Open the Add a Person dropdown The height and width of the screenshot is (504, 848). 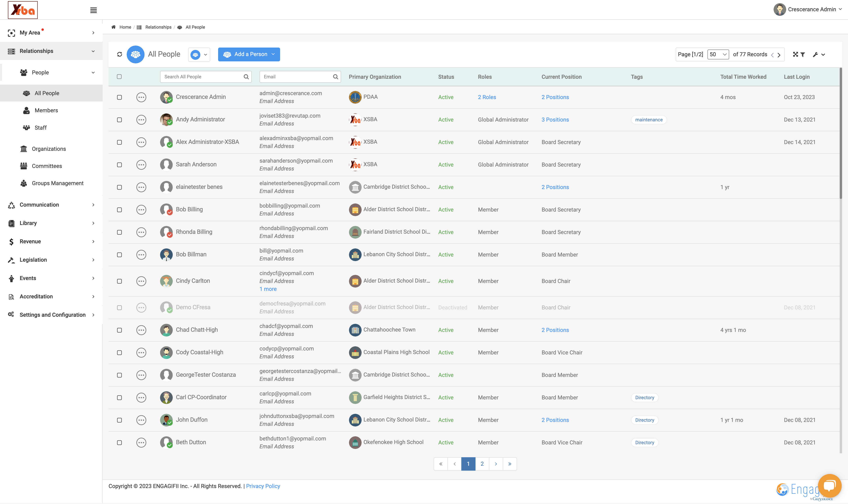[x=249, y=54]
